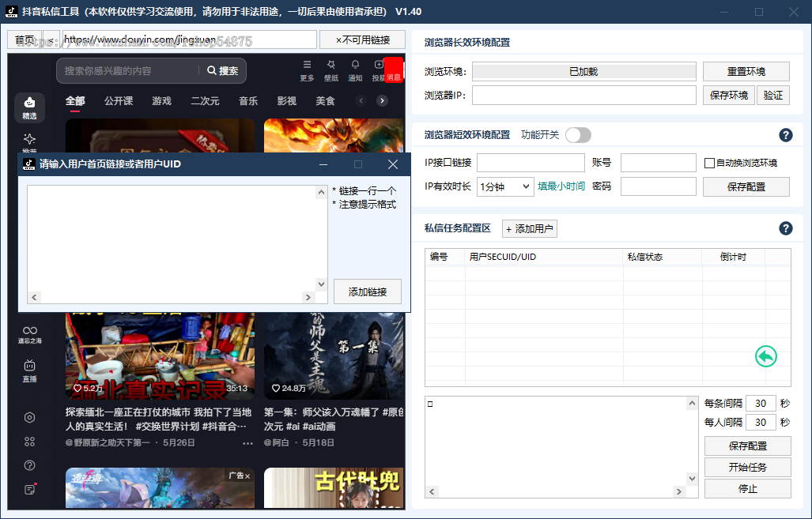Click the left category scroll arrow
812x519 pixels.
tap(361, 101)
